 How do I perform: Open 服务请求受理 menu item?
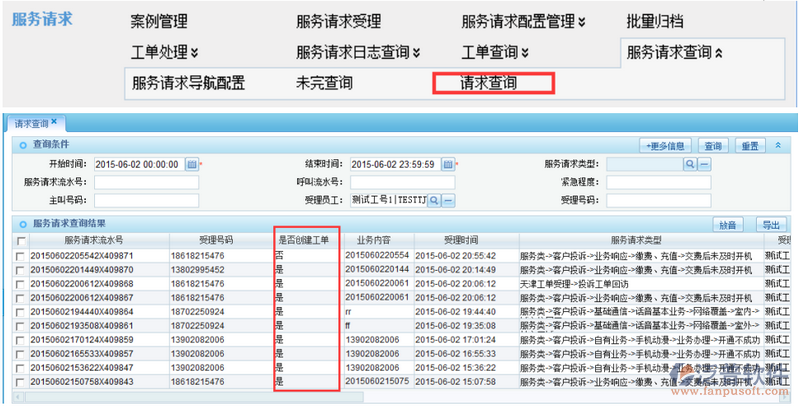(338, 21)
